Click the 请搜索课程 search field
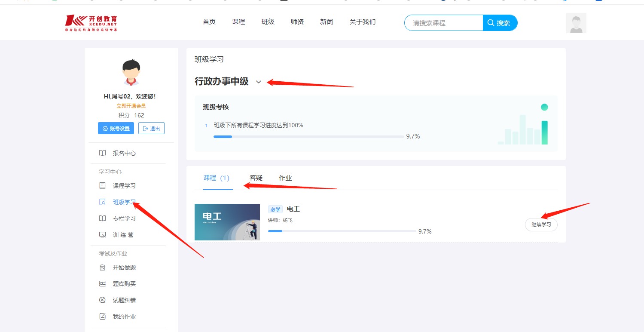The height and width of the screenshot is (332, 644). [x=444, y=23]
